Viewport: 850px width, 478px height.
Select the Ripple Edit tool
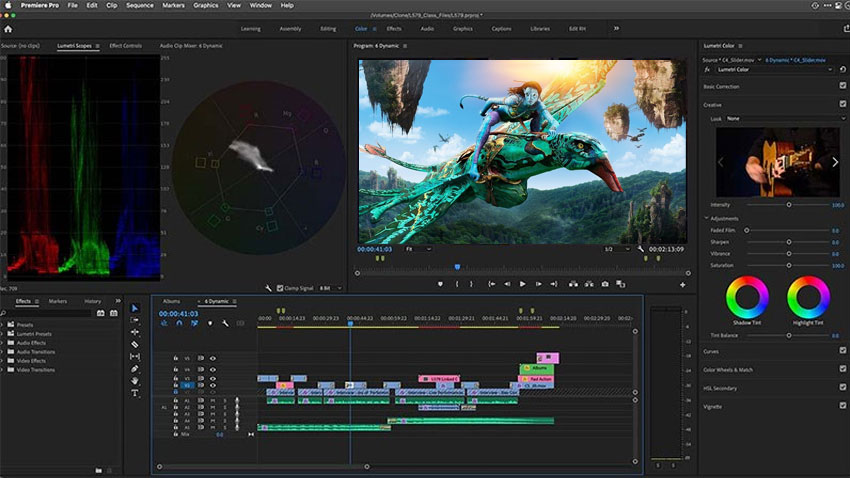click(135, 332)
